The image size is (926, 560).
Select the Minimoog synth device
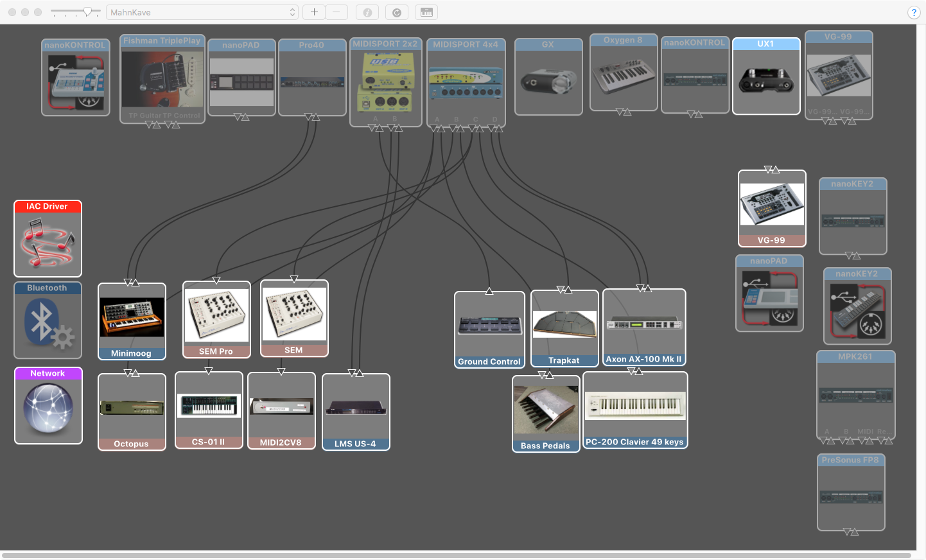pos(132,321)
